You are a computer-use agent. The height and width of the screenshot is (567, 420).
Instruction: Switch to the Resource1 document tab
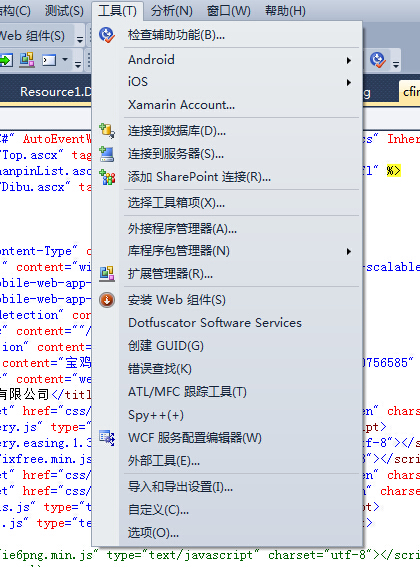click(55, 91)
